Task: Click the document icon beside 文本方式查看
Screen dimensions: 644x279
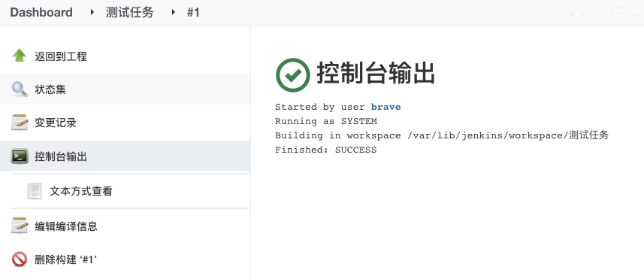Action: coord(35,191)
